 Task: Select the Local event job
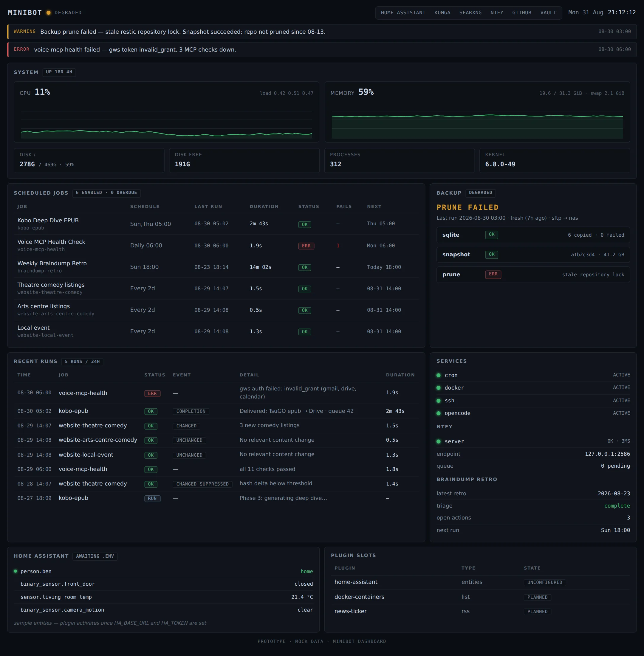pyautogui.click(x=216, y=331)
